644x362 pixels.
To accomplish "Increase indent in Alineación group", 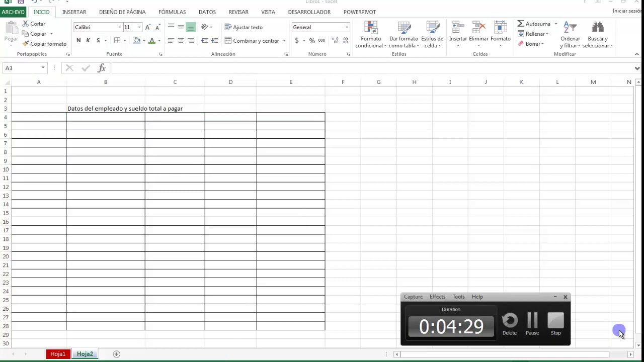I will point(214,40).
